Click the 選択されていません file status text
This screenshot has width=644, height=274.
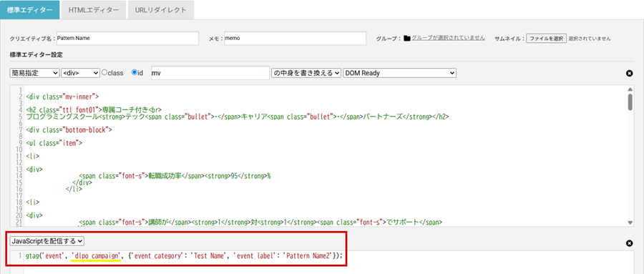(590, 38)
